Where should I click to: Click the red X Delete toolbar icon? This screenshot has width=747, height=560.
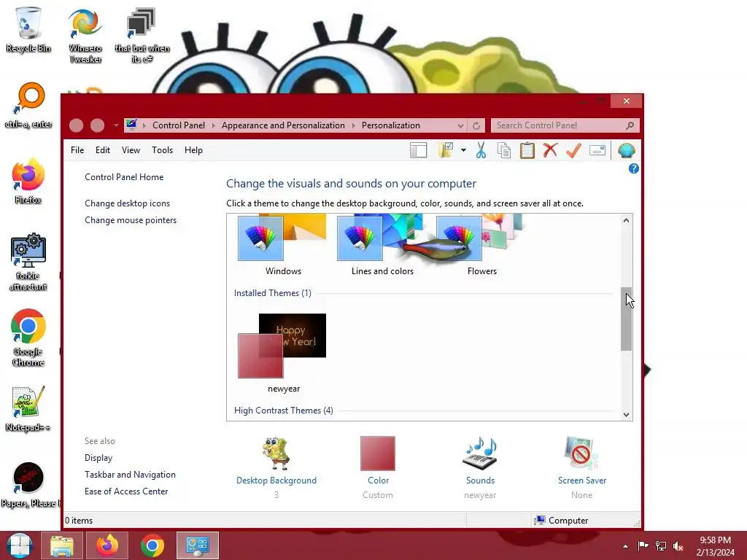(550, 150)
